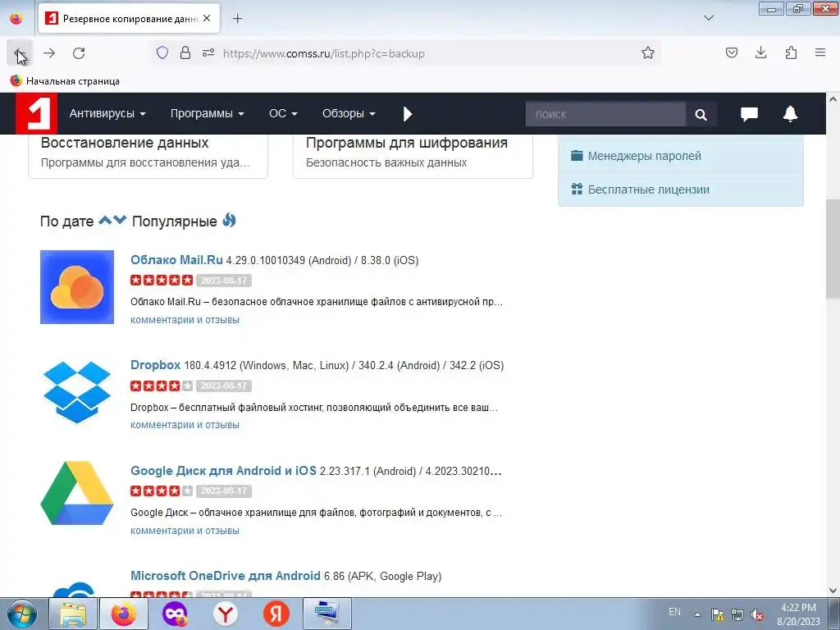Click the EN language indicator
Screen dimensions: 840x630
(x=674, y=612)
